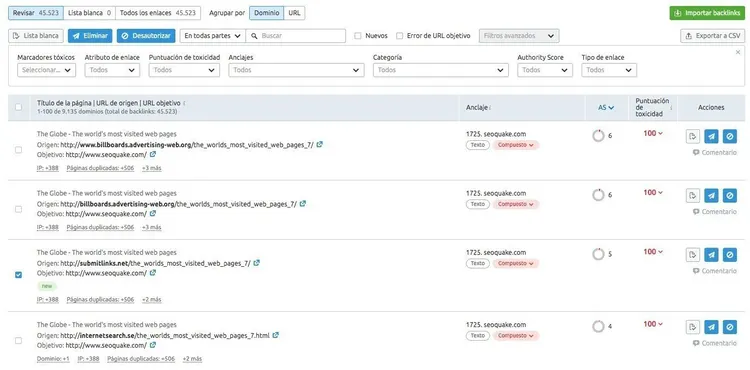750x370 pixels.
Task: Switch to Revisar tab
Action: pos(36,13)
